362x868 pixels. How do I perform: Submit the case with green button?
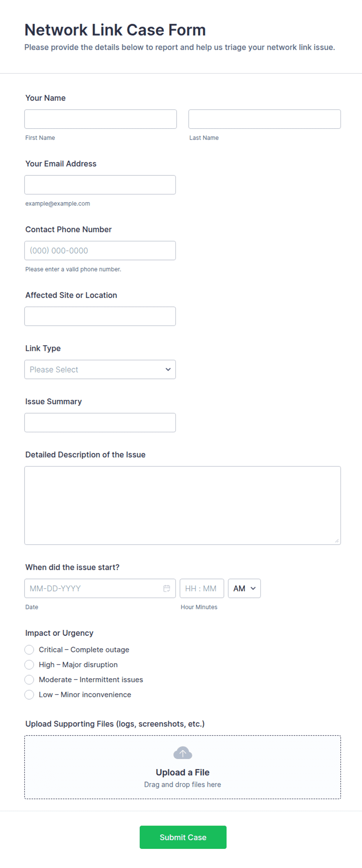183,837
